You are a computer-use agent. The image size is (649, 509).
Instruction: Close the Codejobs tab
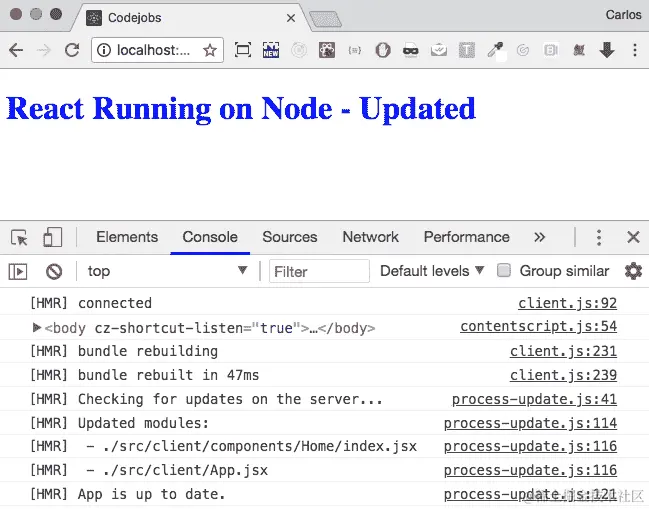[x=291, y=18]
